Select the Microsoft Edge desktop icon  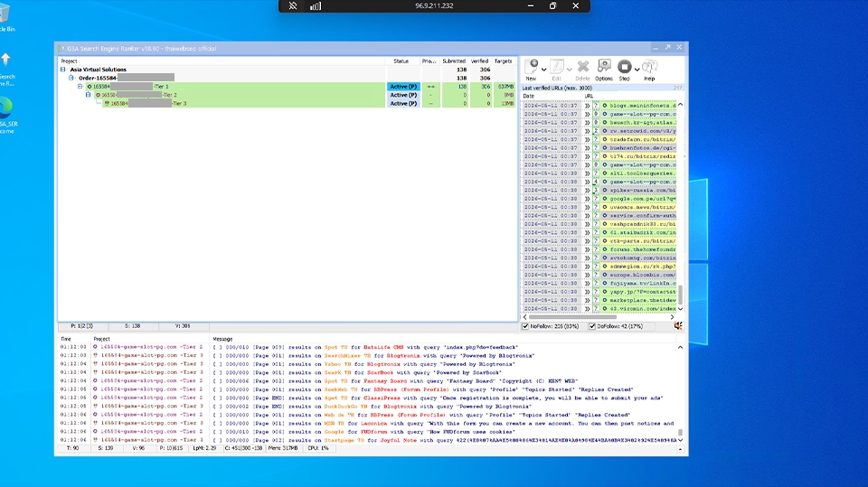coord(5,107)
